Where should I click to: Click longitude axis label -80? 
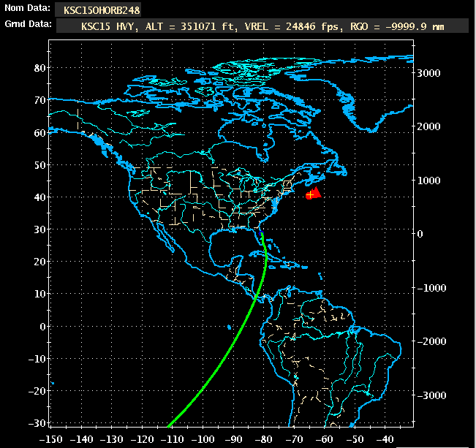(x=264, y=439)
